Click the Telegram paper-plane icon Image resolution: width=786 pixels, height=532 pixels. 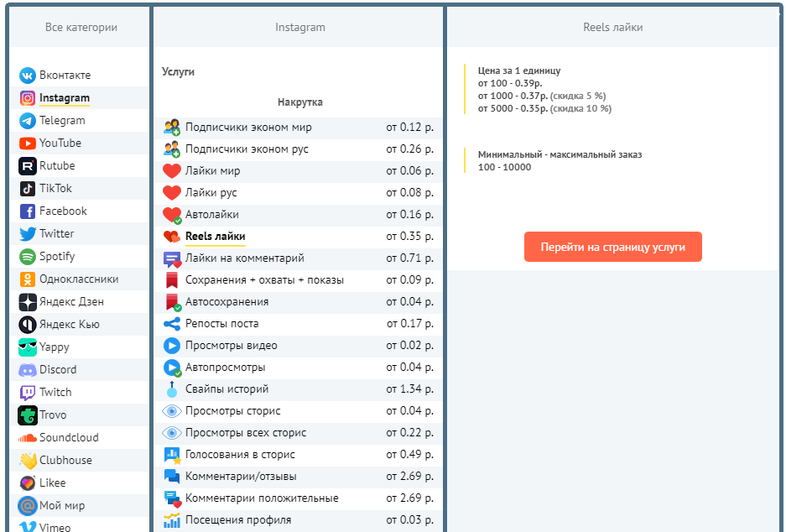coord(28,121)
